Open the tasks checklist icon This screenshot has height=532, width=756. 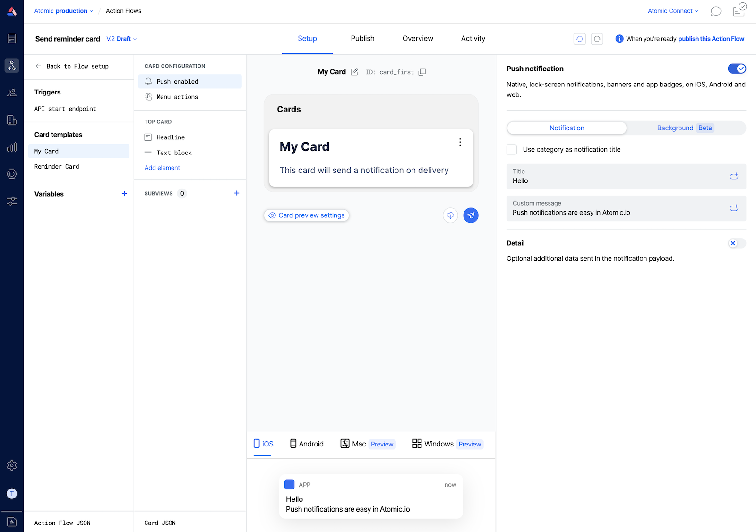point(739,10)
